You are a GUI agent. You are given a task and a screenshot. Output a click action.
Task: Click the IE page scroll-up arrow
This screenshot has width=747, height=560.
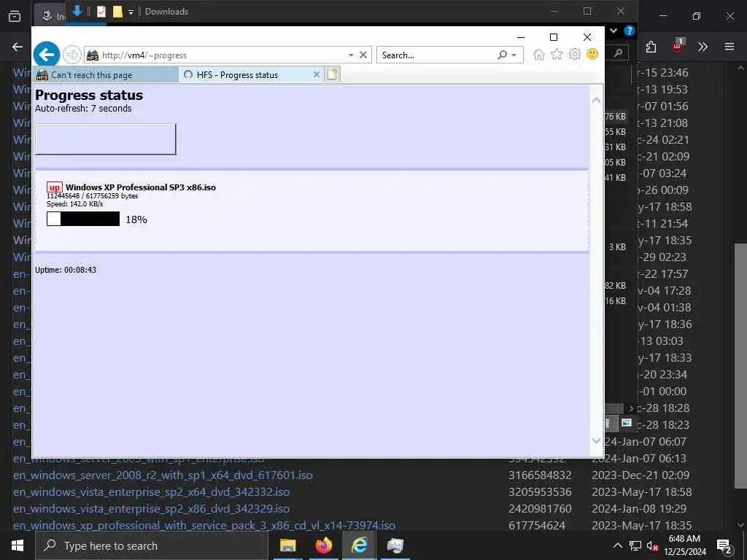point(596,100)
